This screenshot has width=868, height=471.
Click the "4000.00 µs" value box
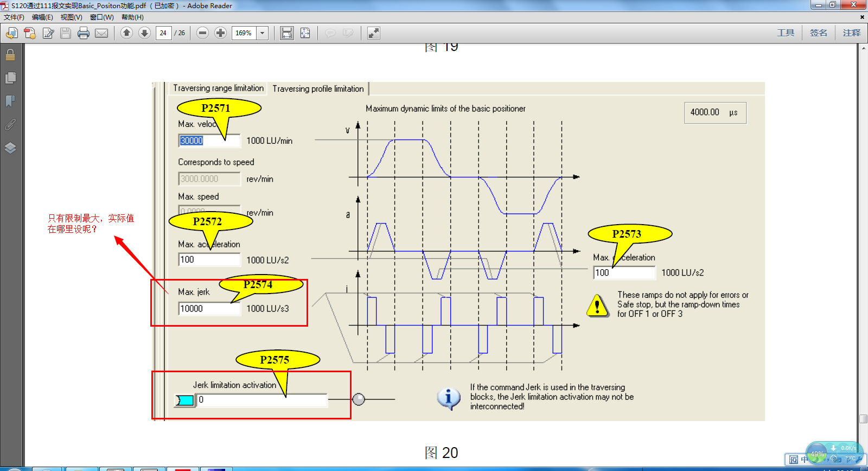715,112
